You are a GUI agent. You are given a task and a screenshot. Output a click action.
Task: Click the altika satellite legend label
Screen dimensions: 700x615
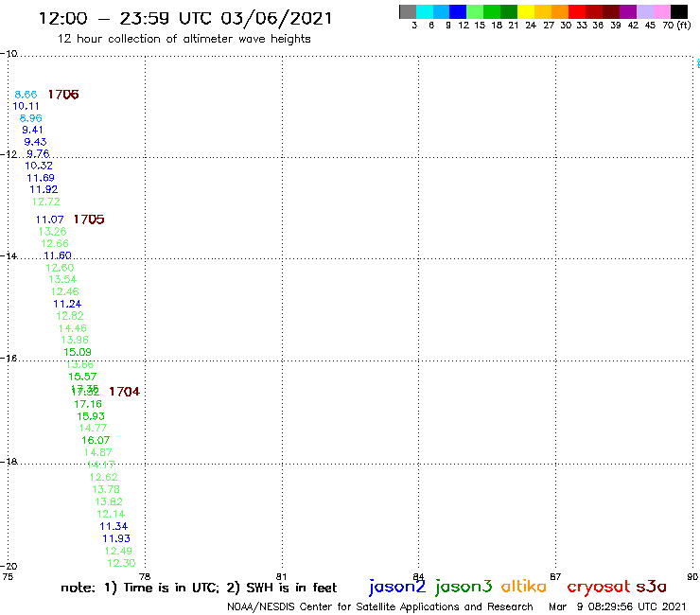pos(524,587)
